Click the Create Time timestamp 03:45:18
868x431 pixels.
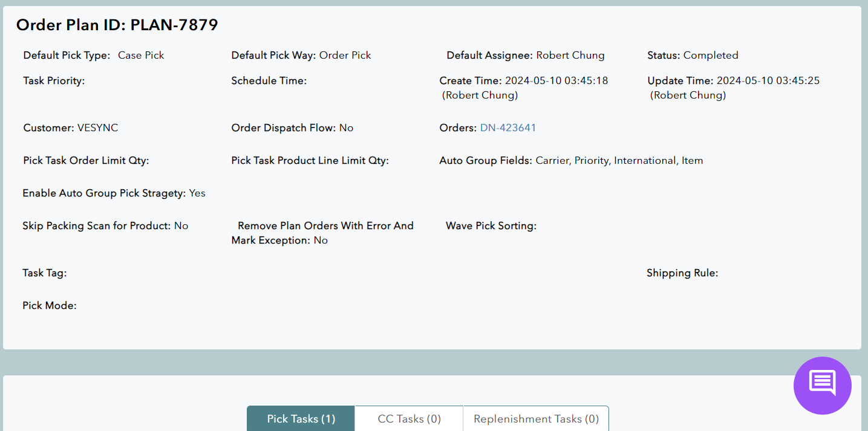(x=556, y=81)
